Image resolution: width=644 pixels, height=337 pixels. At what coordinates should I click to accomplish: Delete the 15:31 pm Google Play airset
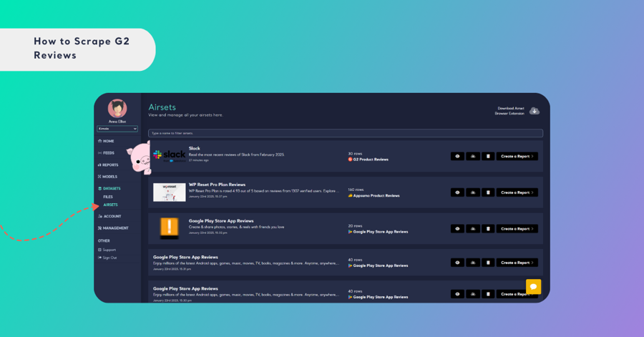tap(488, 263)
